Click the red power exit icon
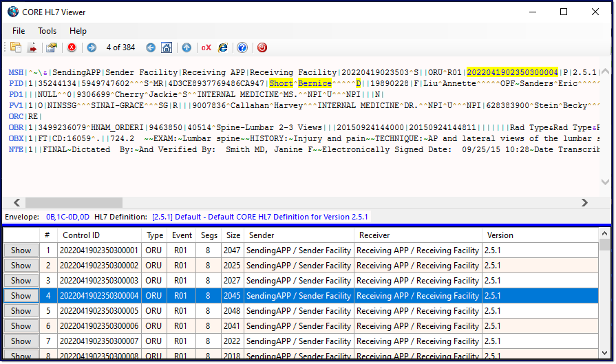The width and height of the screenshot is (616, 364). [x=262, y=48]
